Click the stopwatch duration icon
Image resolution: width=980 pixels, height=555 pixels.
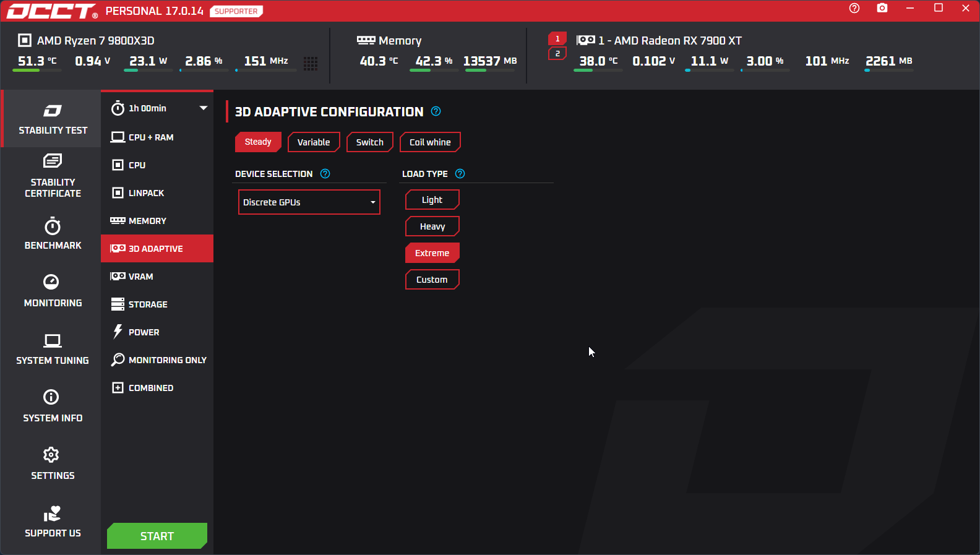(118, 108)
